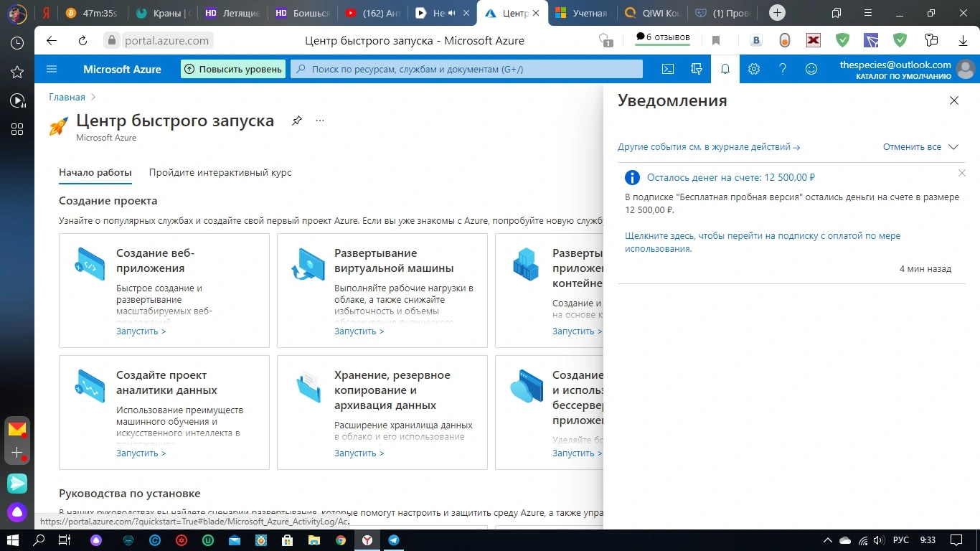Screen dimensions: 980x551
Task: Click the web app creation card icon
Action: [x=90, y=263]
